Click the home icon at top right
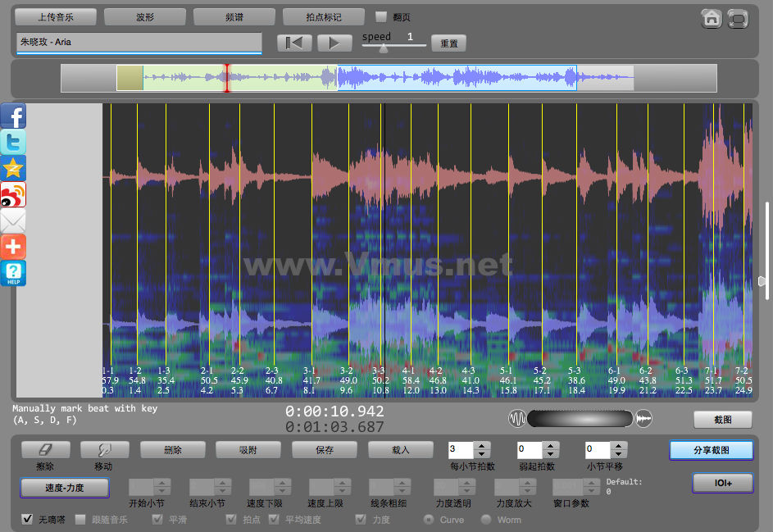 712,18
